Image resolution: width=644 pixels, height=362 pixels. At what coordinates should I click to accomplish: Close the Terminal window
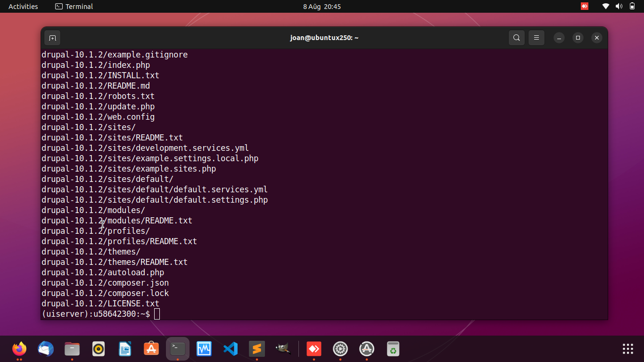[x=597, y=38]
